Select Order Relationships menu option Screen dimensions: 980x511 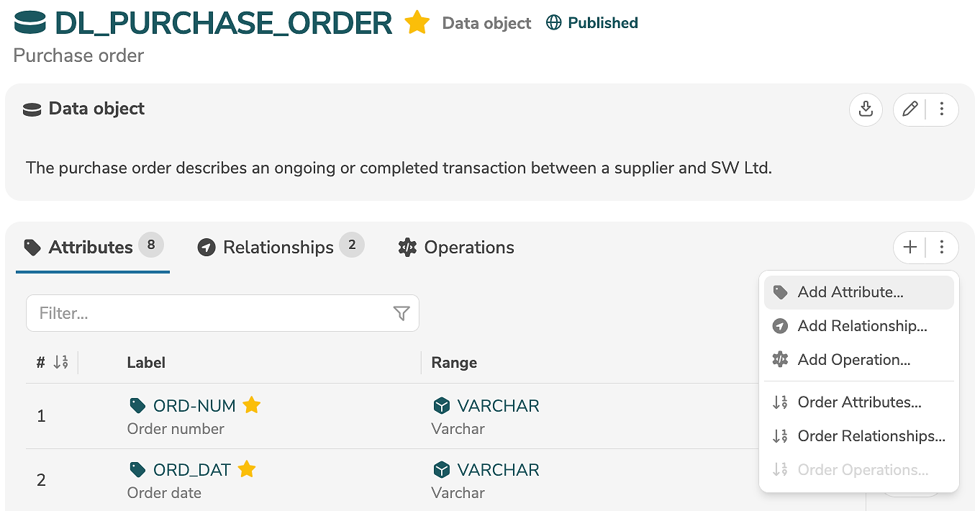coord(871,436)
